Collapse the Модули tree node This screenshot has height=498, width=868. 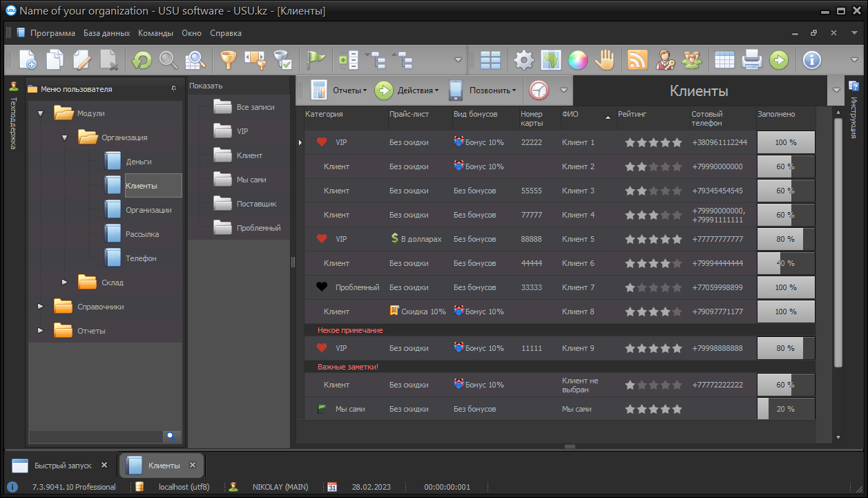(x=40, y=113)
